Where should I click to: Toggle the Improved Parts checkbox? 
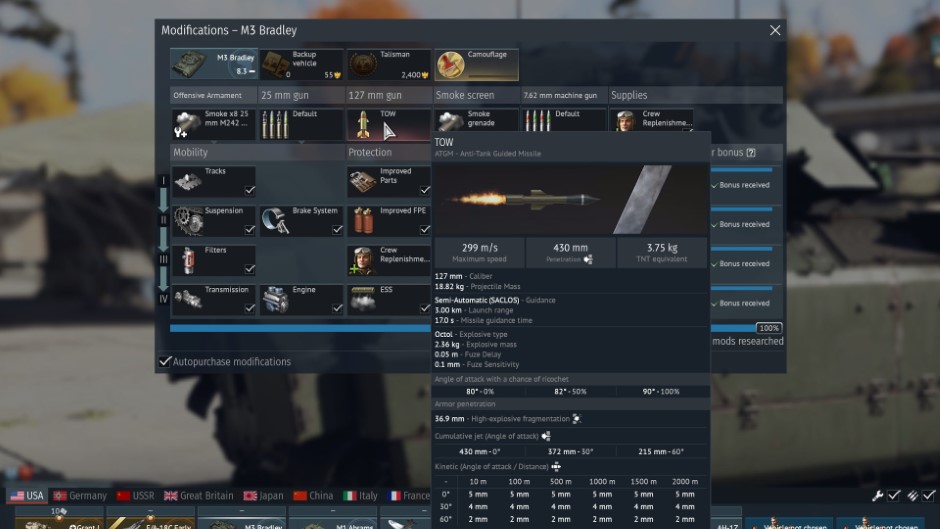[424, 189]
